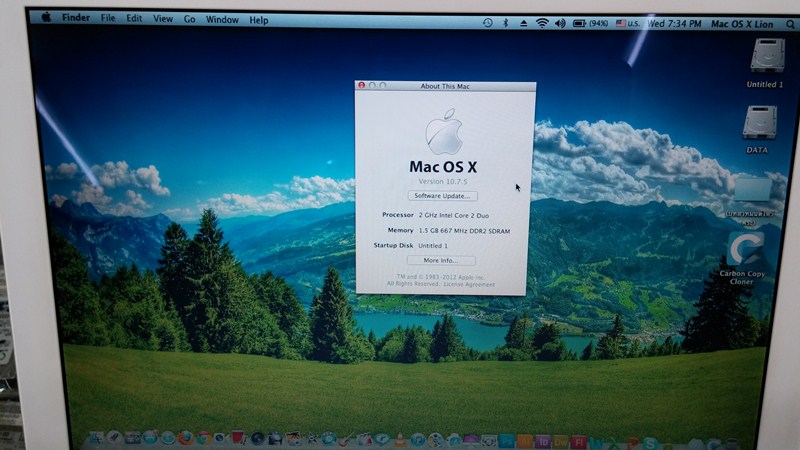Open Microsoft Excel from the Dock
The image size is (800, 450).
614,443
